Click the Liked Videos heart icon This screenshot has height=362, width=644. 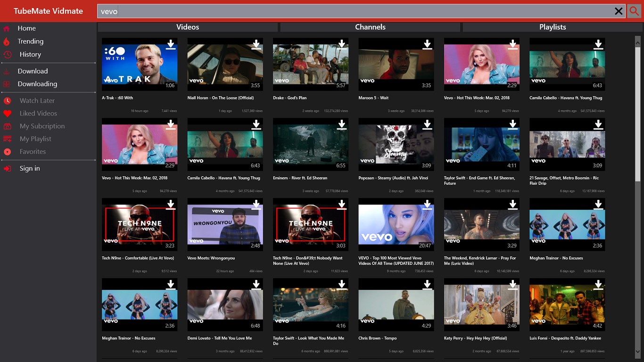click(x=7, y=114)
